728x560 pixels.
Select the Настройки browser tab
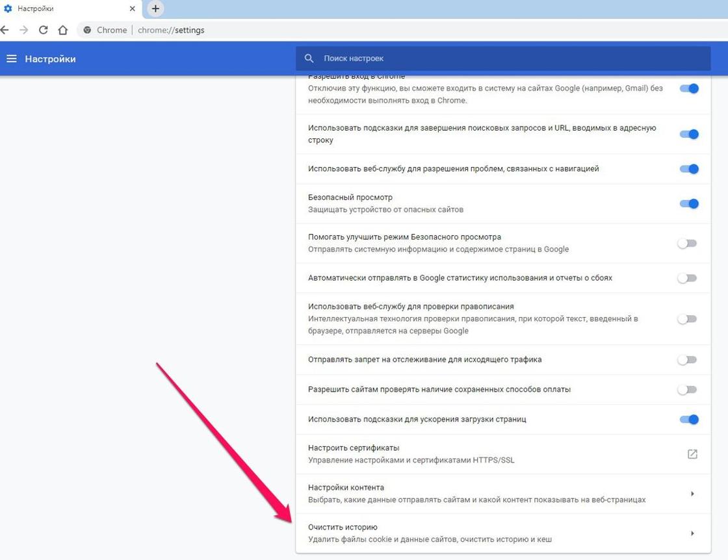pos(70,8)
